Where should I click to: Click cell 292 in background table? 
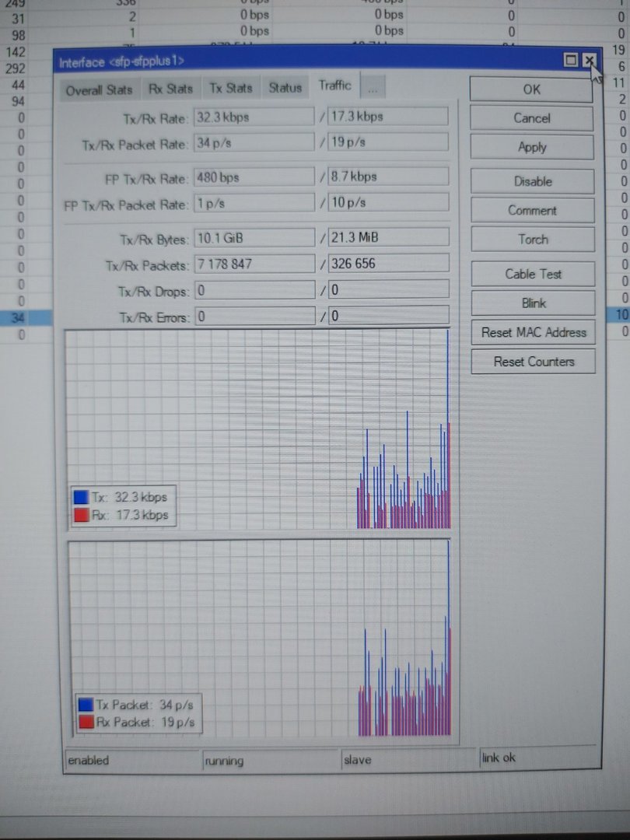coord(16,68)
